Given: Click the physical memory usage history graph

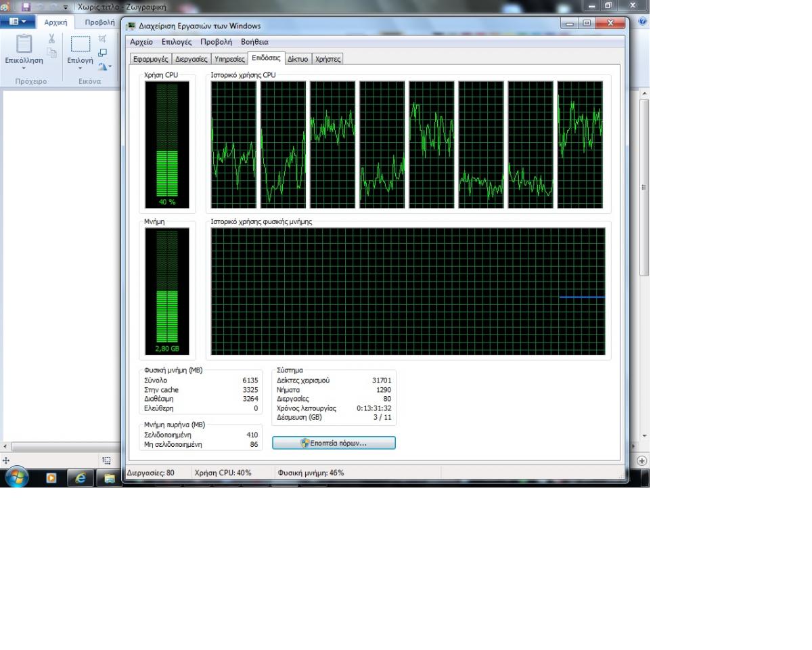Looking at the screenshot, I should 408,291.
